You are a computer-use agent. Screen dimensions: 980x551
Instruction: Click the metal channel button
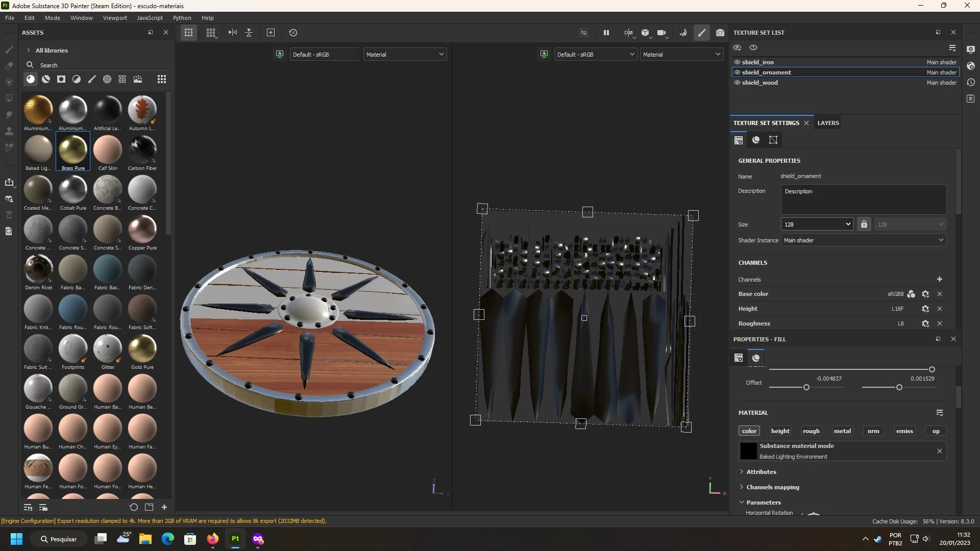tap(842, 431)
